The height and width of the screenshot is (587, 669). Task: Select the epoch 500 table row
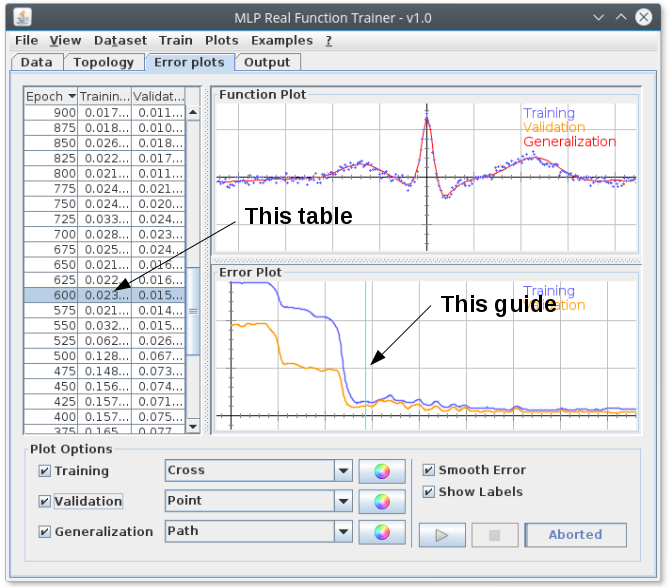pyautogui.click(x=105, y=356)
